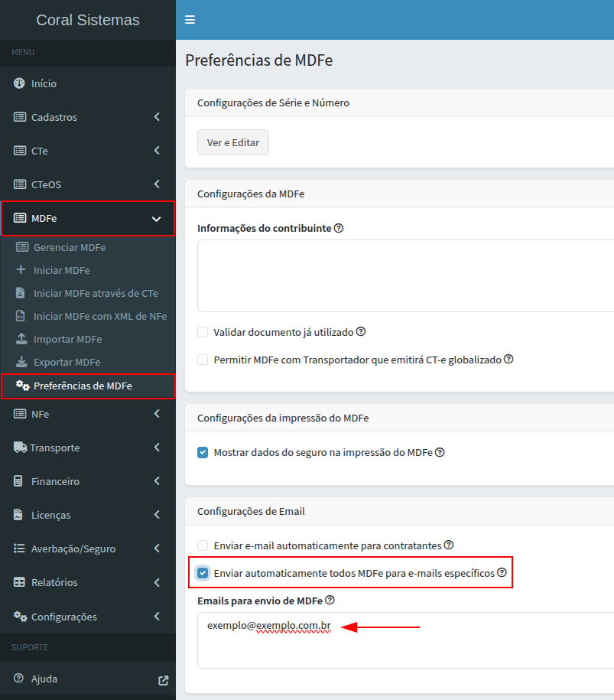Click help icon next to Validar documento já utilizado
This screenshot has width=614, height=700.
361,332
